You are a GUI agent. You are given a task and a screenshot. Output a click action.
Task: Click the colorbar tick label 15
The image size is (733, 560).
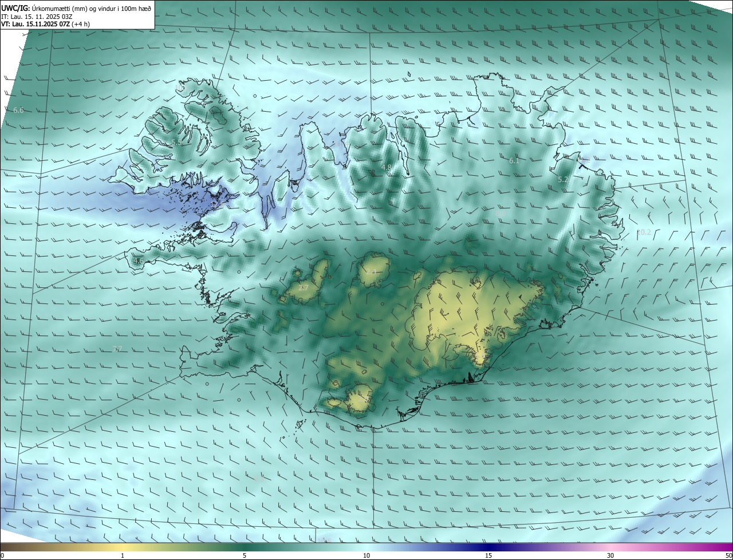coord(488,556)
